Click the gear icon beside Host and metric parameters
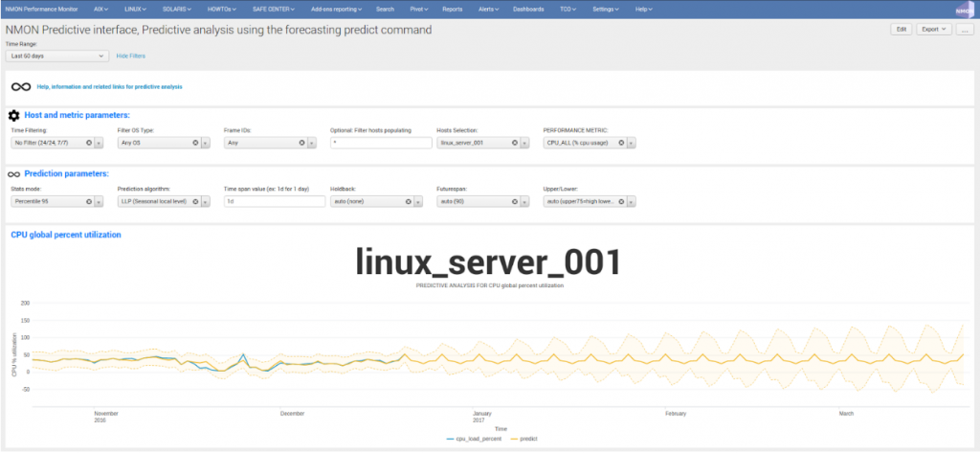This screenshot has height=453, width=980. (x=14, y=115)
